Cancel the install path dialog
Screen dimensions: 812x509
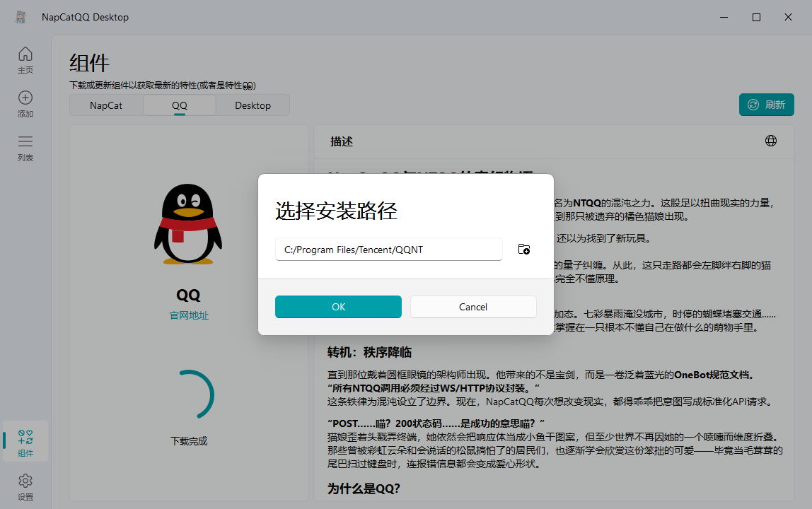point(473,307)
